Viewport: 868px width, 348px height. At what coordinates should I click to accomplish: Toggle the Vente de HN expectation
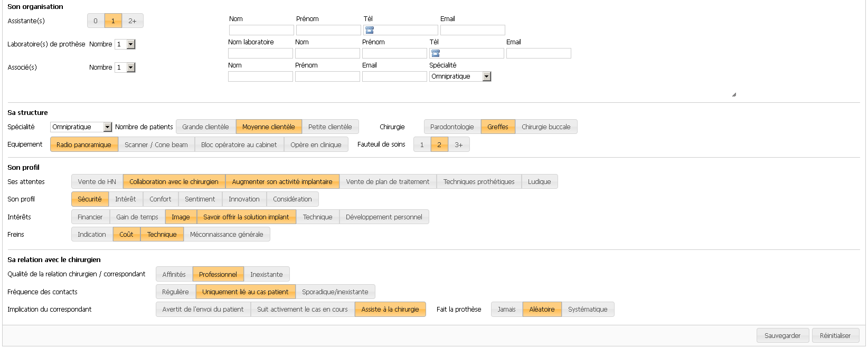tap(97, 182)
